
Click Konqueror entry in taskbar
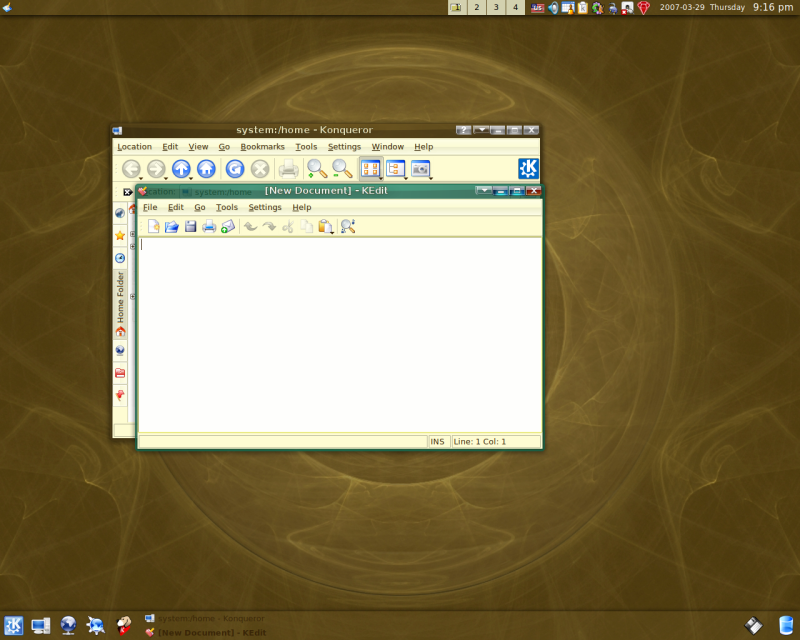coord(205,619)
